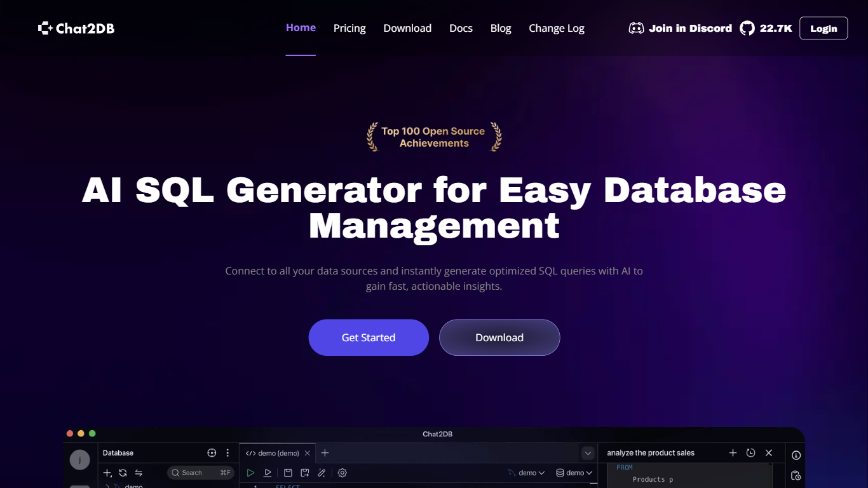
Task: Click the GitHub icon
Action: pos(747,29)
